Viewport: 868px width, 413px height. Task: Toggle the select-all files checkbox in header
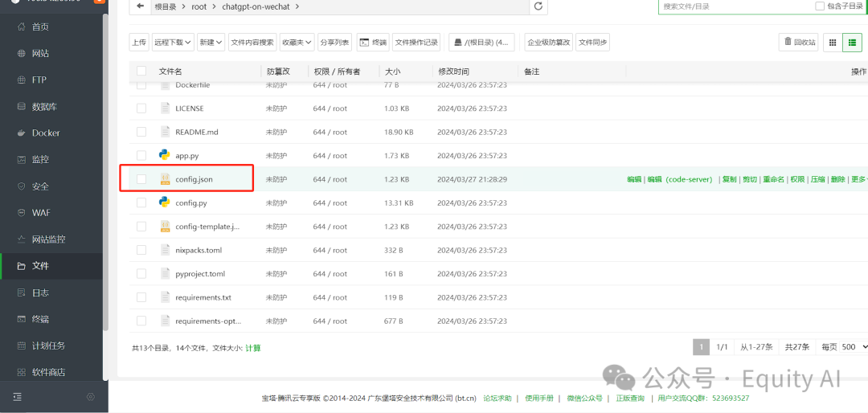click(141, 72)
